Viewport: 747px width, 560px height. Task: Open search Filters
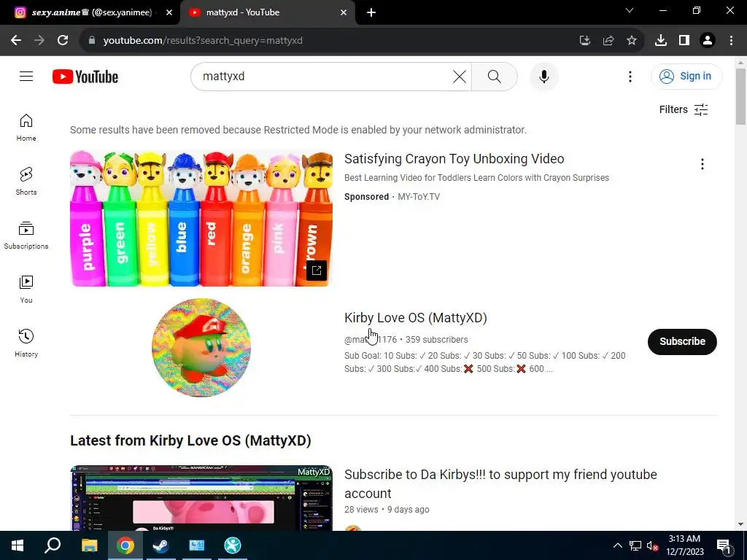[x=684, y=109]
